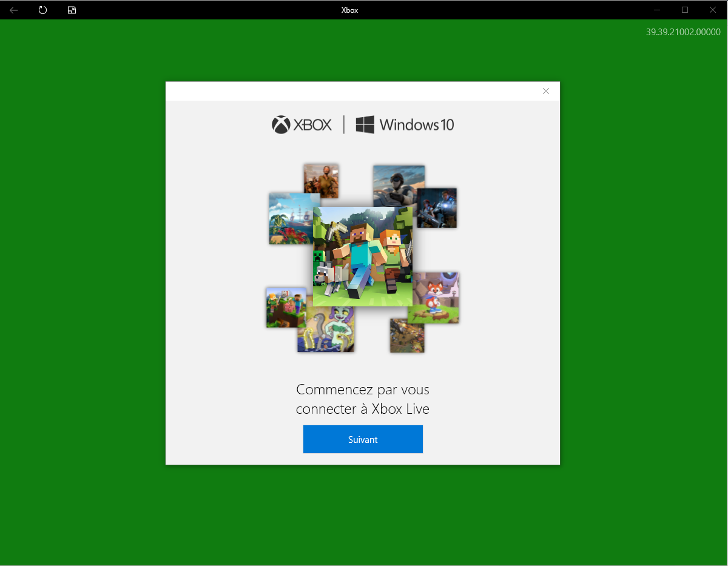Maximize the Xbox window
Viewport: 728px width, 566px height.
[x=685, y=10]
